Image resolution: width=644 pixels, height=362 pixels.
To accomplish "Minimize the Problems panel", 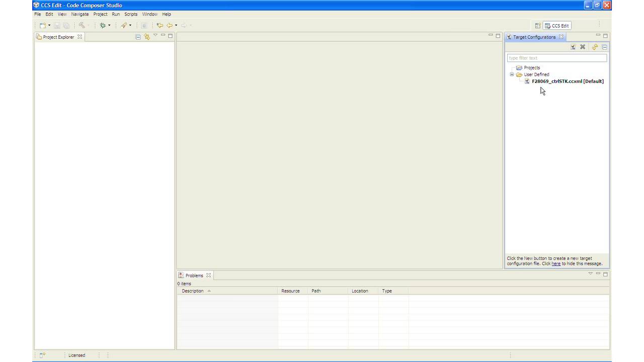I will [598, 274].
